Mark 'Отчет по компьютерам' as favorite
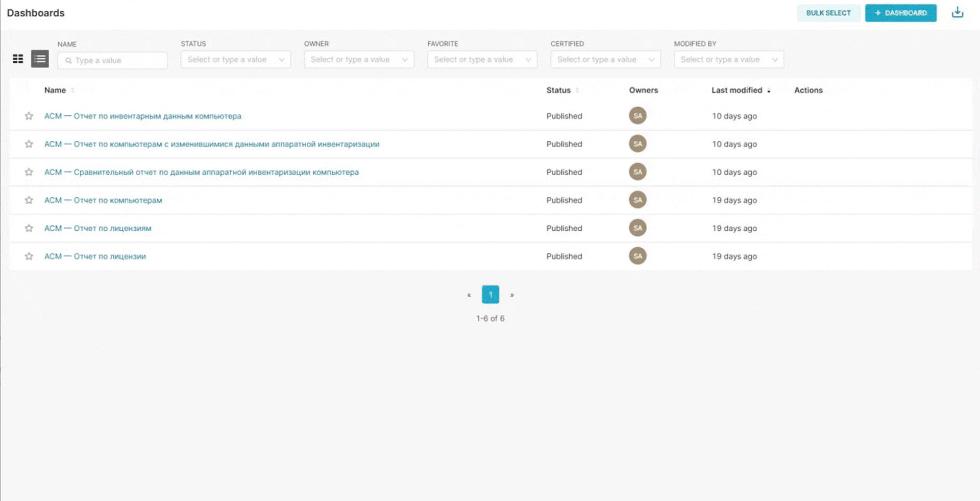 29,200
